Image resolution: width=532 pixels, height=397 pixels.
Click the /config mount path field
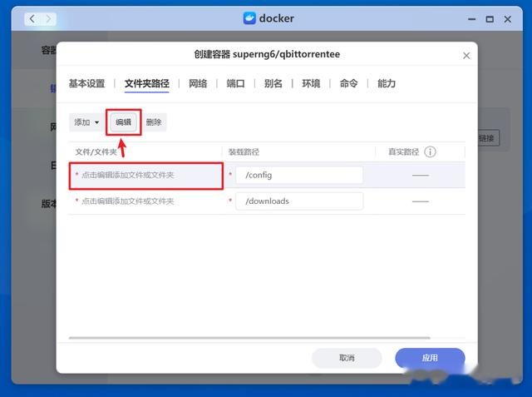coord(299,176)
